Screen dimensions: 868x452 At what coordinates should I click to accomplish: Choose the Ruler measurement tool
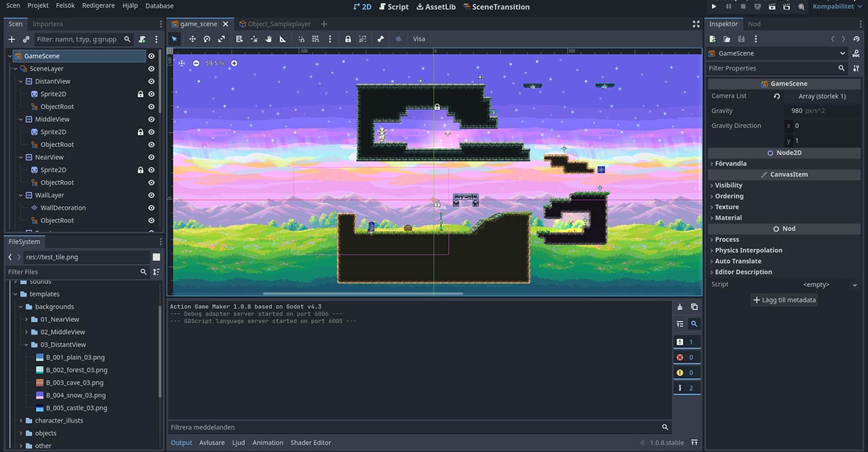(x=283, y=39)
